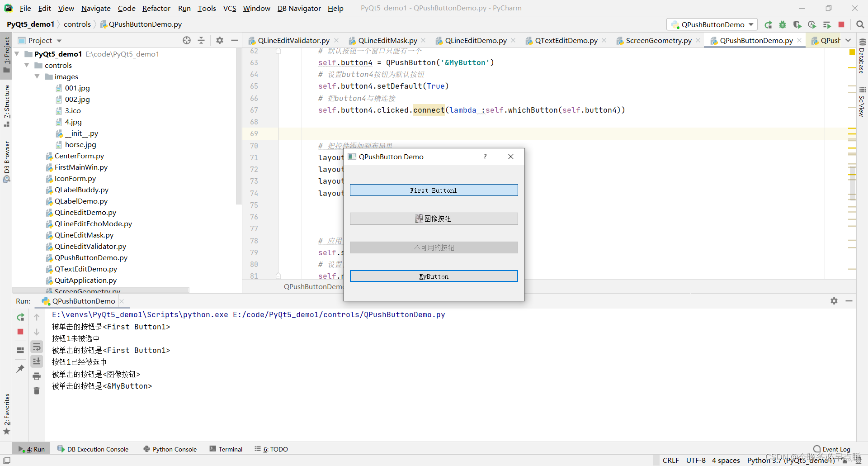Click the 图像按钮 image button
This screenshot has height=466, width=868.
point(434,219)
